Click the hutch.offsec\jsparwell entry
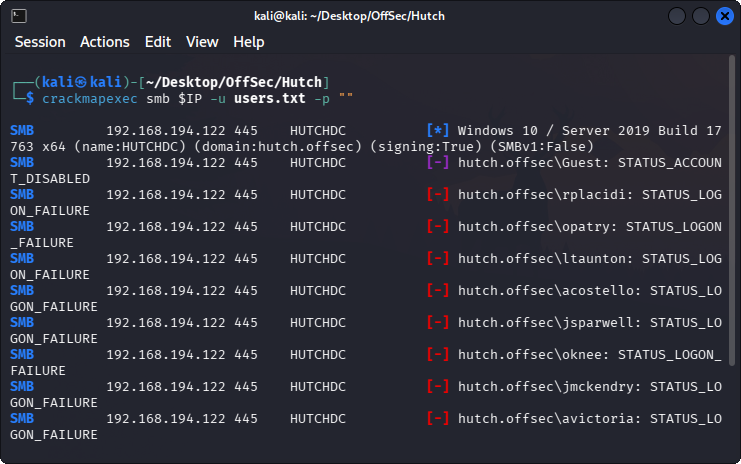Viewport: 741px width, 464px height. click(x=550, y=323)
